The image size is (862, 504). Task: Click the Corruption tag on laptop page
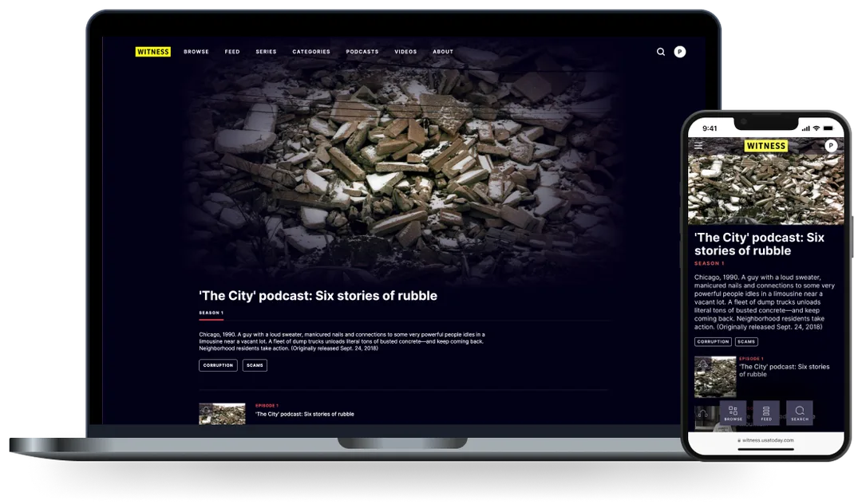coord(218,365)
